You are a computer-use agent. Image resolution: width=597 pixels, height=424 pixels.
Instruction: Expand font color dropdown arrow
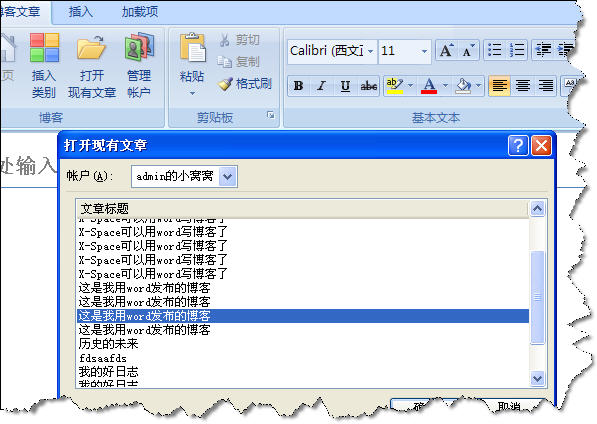[445, 86]
